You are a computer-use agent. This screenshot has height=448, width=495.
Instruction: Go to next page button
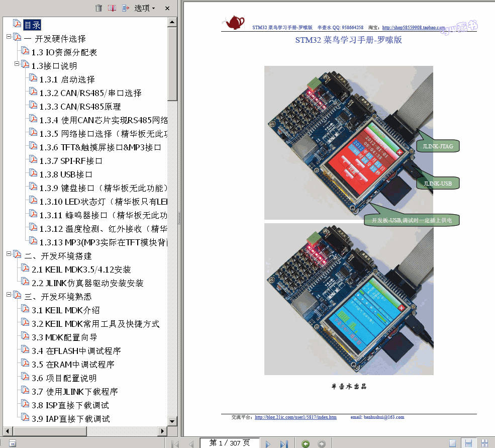click(268, 443)
